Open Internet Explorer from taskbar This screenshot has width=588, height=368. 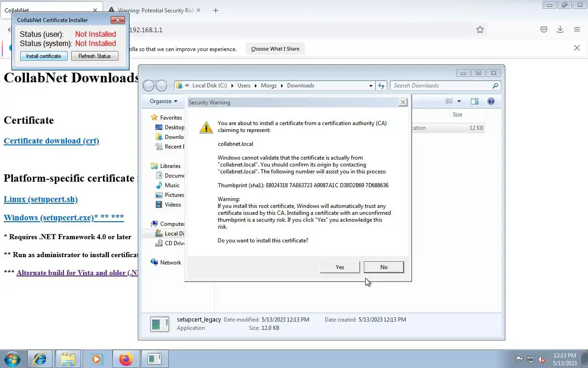point(40,359)
